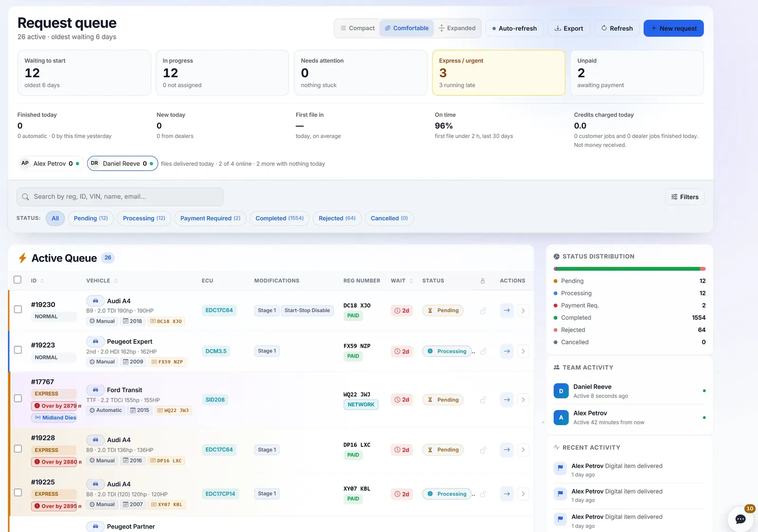Toggle Auto-refresh on or off
The height and width of the screenshot is (532, 758).
pos(514,28)
